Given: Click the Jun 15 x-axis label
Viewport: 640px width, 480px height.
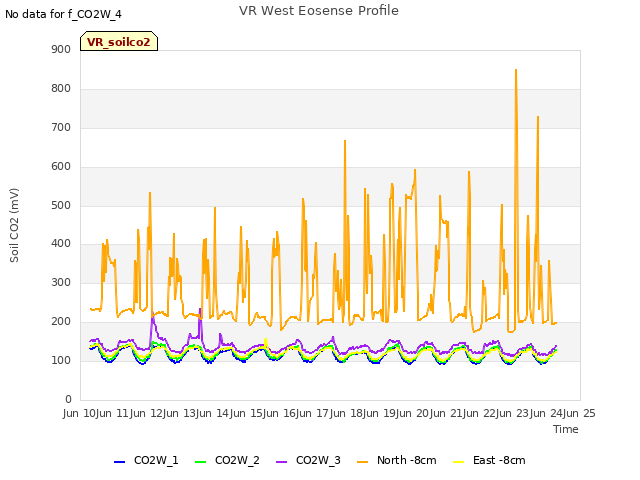Looking at the screenshot, I should [x=248, y=413].
